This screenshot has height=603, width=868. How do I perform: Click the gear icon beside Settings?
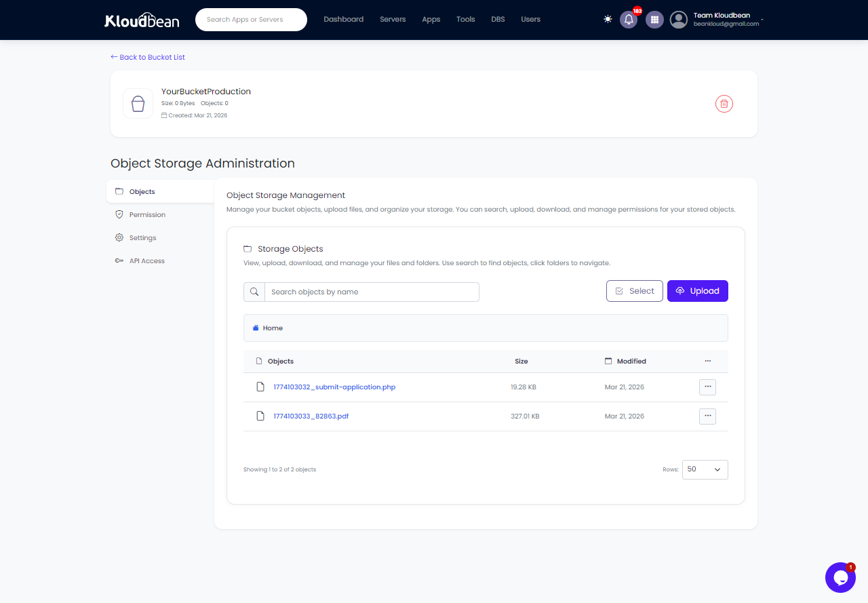coord(119,237)
